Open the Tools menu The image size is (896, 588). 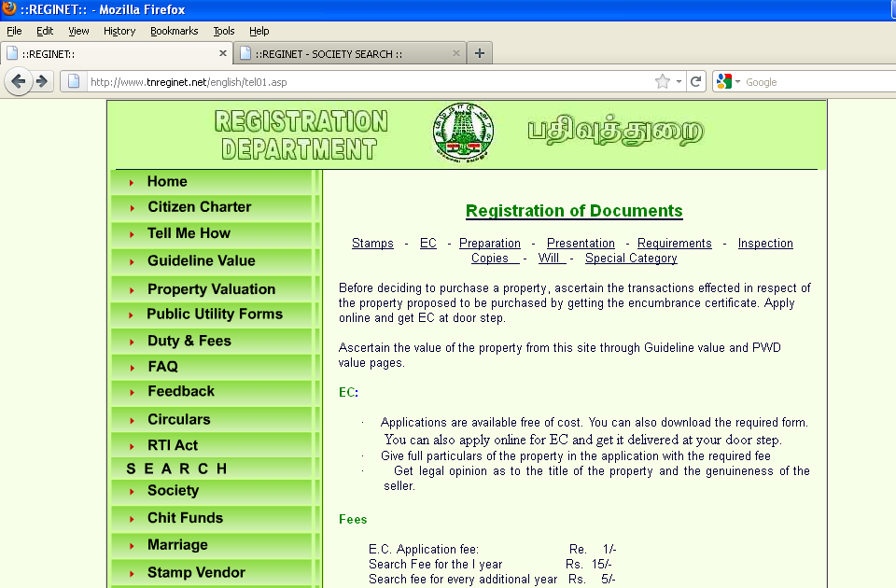coord(224,31)
